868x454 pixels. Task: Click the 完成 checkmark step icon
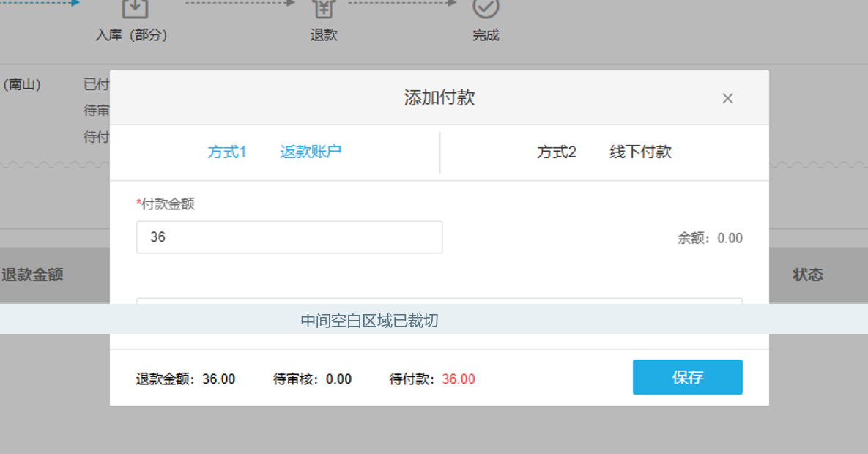tap(486, 7)
